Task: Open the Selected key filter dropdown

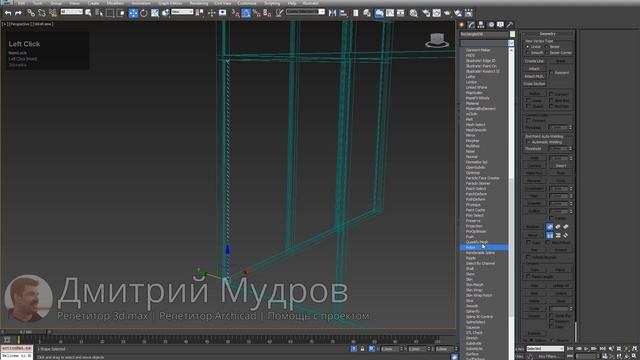Action: (x=545, y=349)
